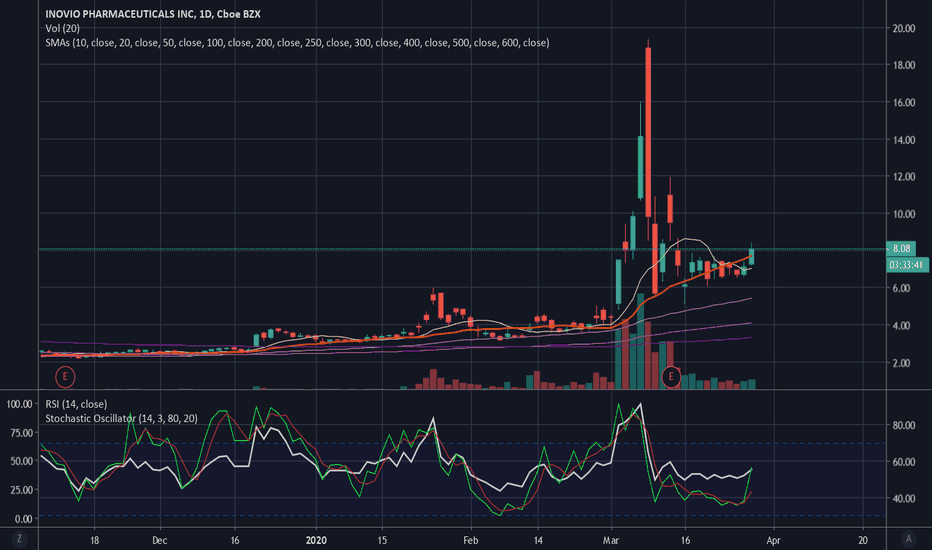This screenshot has height=550, width=932.
Task: Click the current price label 8.08
Action: pos(901,249)
